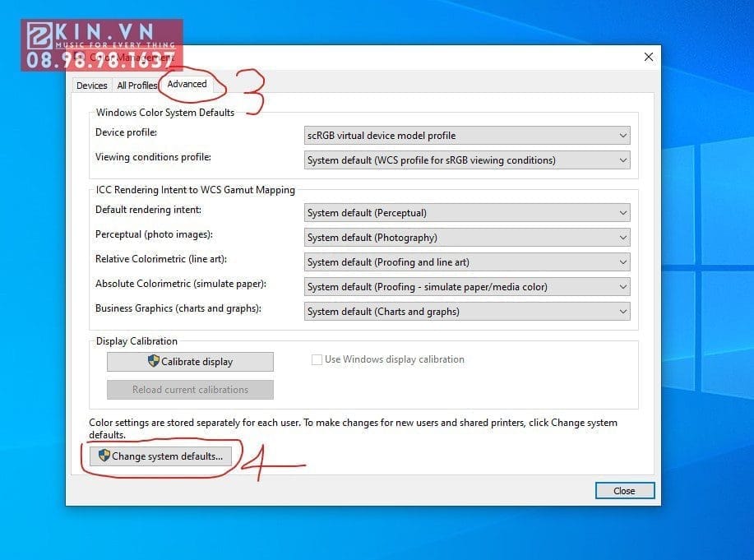The height and width of the screenshot is (560, 754).
Task: Open the Device profile dropdown
Action: point(622,135)
